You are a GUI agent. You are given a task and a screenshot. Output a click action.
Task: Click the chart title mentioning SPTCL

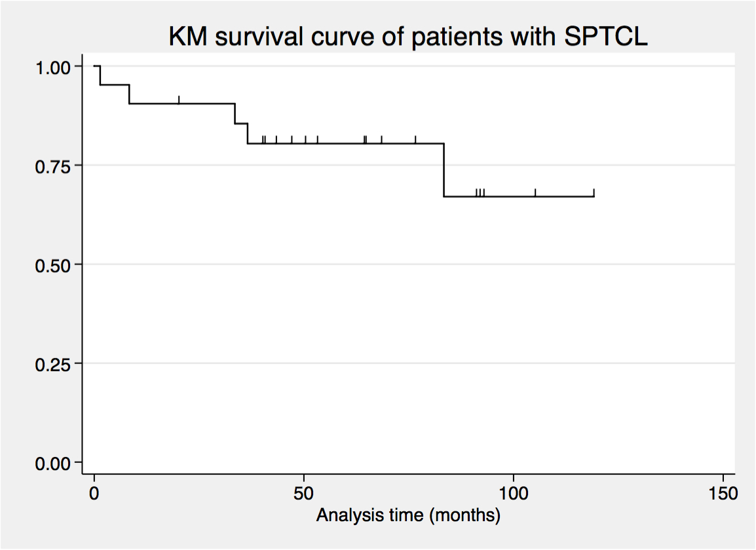click(408, 38)
